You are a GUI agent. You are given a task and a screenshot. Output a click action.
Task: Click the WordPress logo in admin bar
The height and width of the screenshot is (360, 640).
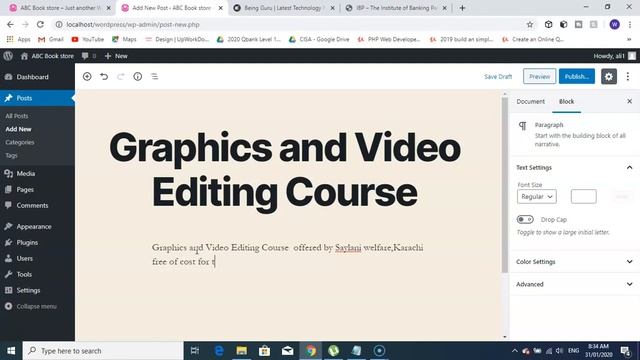(8, 56)
